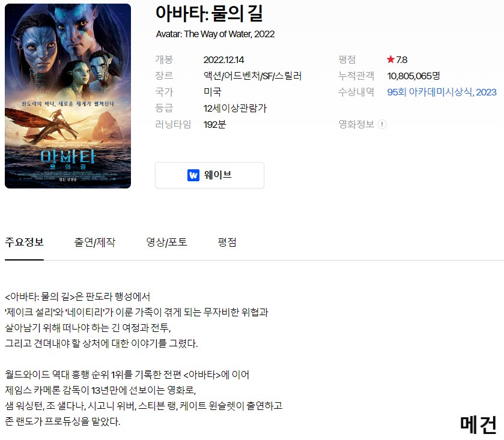This screenshot has height=440, width=504.
Task: Click the 영화정보 label
Action: pyautogui.click(x=356, y=124)
